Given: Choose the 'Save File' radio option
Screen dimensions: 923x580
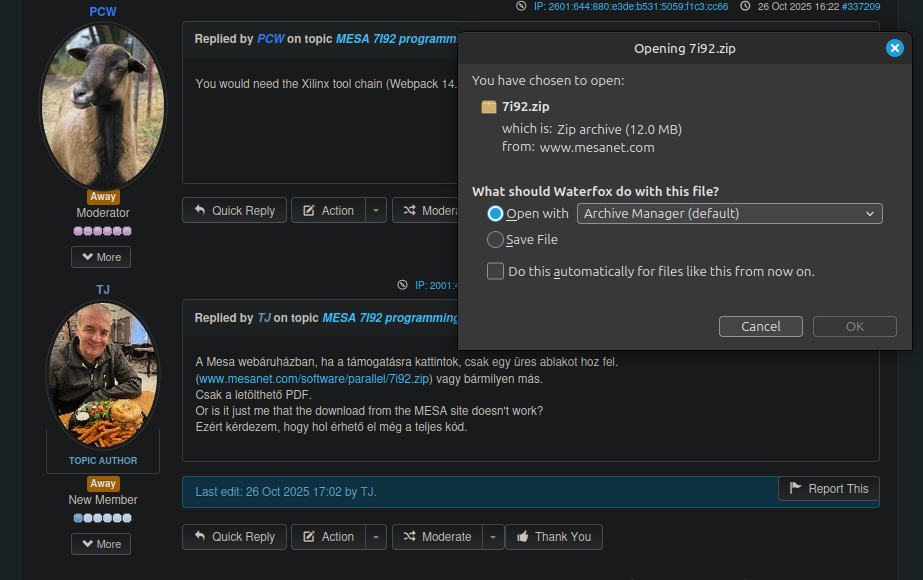Looking at the screenshot, I should (x=495, y=240).
